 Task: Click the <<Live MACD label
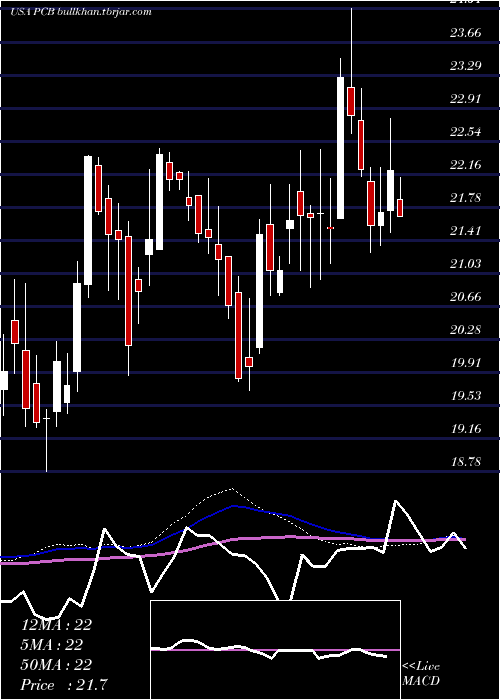point(421,674)
